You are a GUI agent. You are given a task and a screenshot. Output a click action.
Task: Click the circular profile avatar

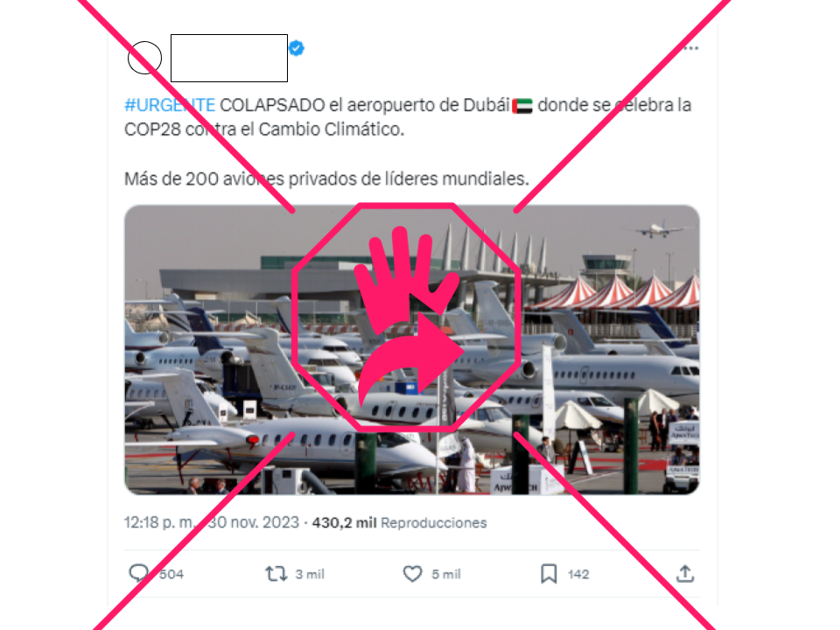(x=144, y=58)
